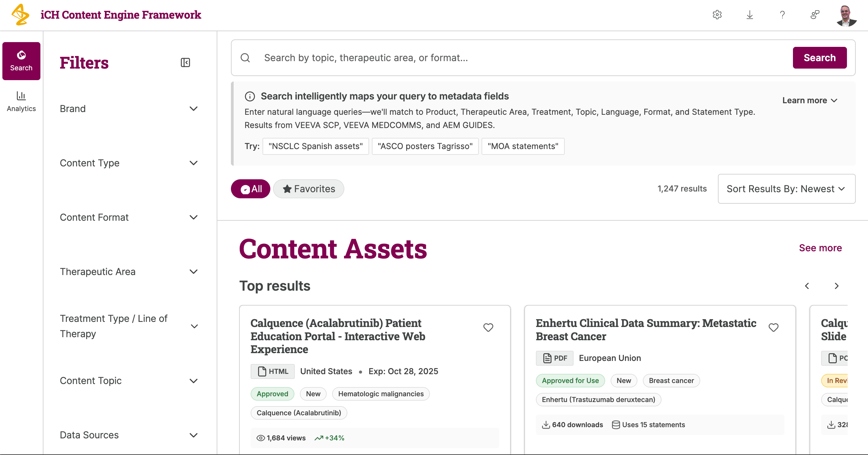Open the Analytics panel

[x=21, y=101]
